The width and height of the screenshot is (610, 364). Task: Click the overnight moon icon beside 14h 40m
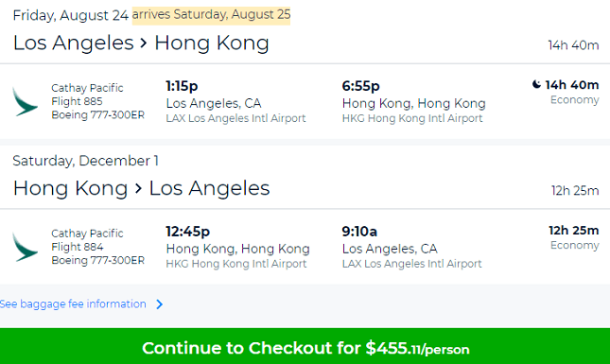click(x=536, y=84)
